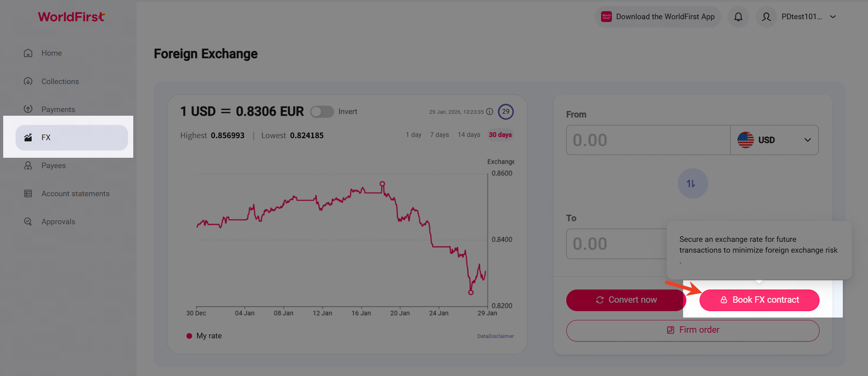Select the 14 days chart range
868x376 pixels.
469,135
